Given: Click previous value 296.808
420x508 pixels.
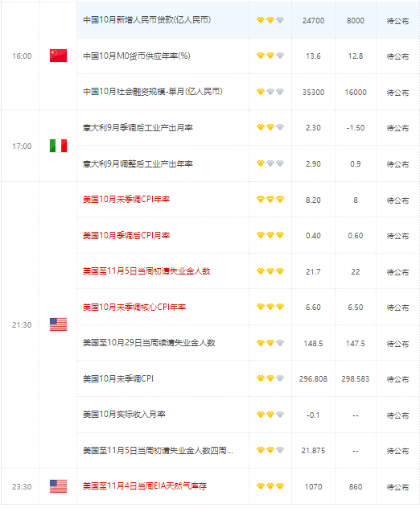Looking at the screenshot, I should (313, 379).
